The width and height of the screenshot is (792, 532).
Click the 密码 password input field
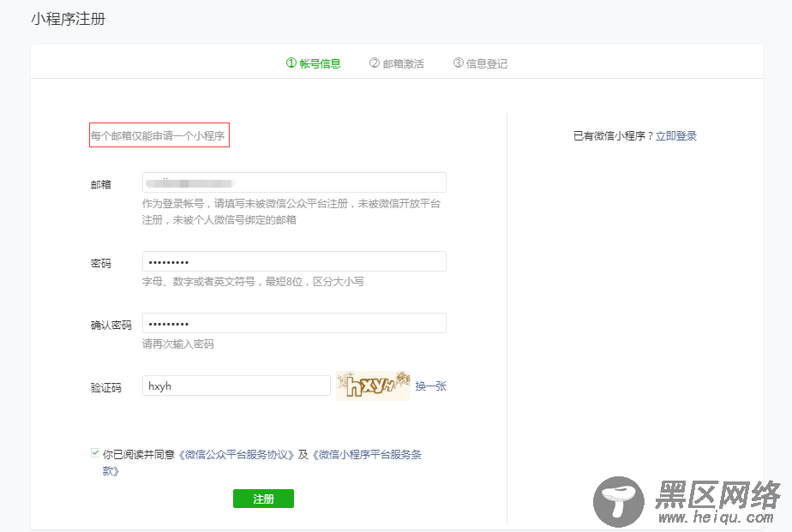pos(294,261)
